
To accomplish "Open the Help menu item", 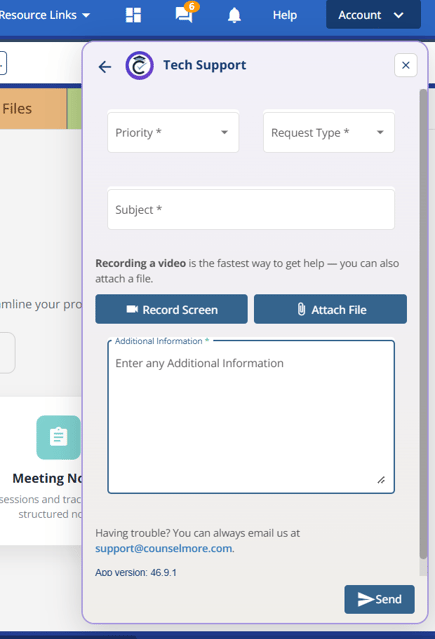I will tap(285, 15).
